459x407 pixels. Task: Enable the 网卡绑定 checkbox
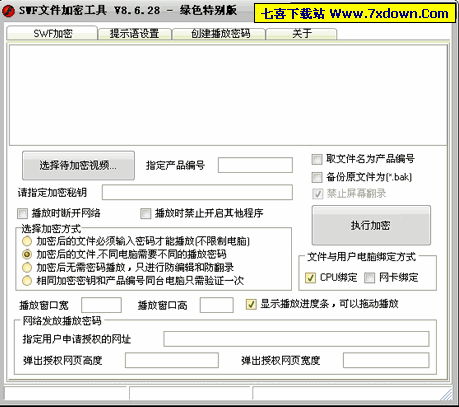tap(369, 277)
